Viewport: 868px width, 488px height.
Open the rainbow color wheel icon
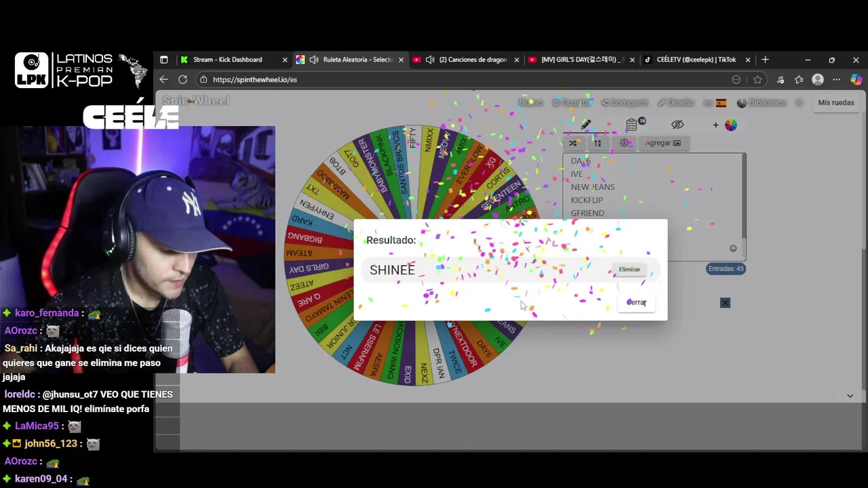(730, 125)
